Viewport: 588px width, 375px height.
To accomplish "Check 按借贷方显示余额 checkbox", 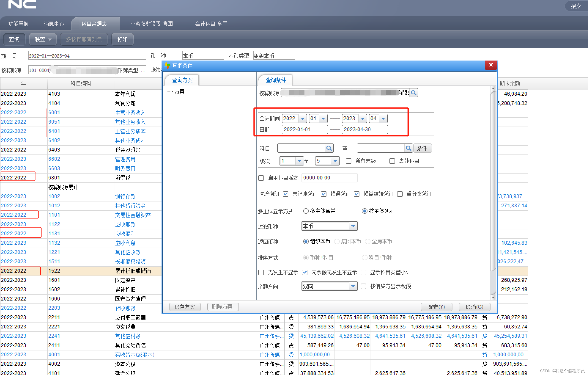I will click(363, 286).
